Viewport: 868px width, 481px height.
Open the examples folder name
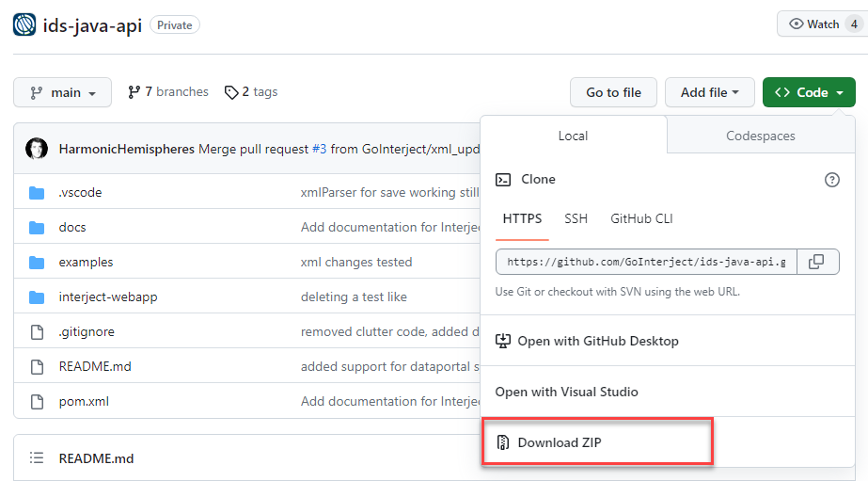[x=86, y=262]
